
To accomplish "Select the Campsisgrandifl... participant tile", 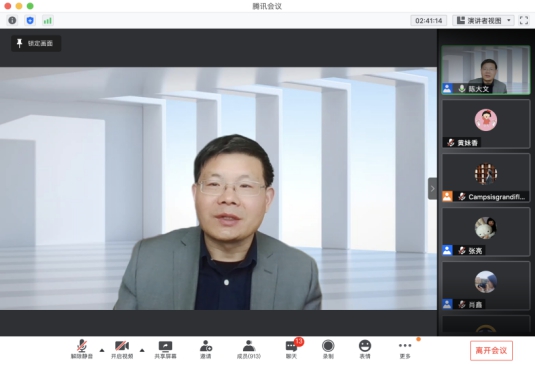I will point(486,178).
